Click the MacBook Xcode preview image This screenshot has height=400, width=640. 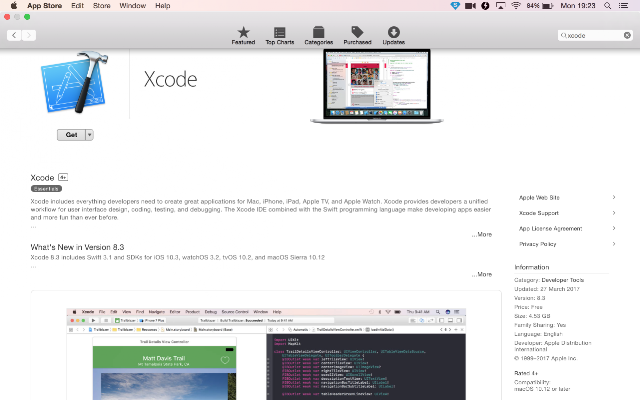point(377,86)
